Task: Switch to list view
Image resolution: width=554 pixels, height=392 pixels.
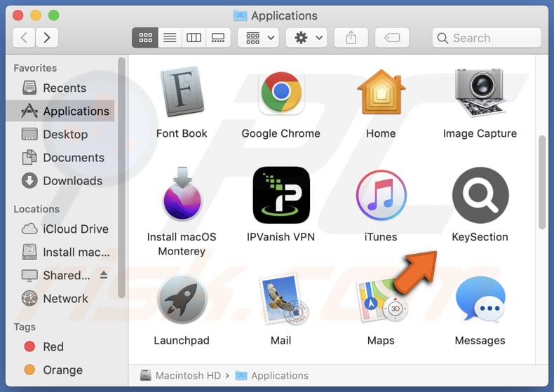Action: pyautogui.click(x=170, y=37)
